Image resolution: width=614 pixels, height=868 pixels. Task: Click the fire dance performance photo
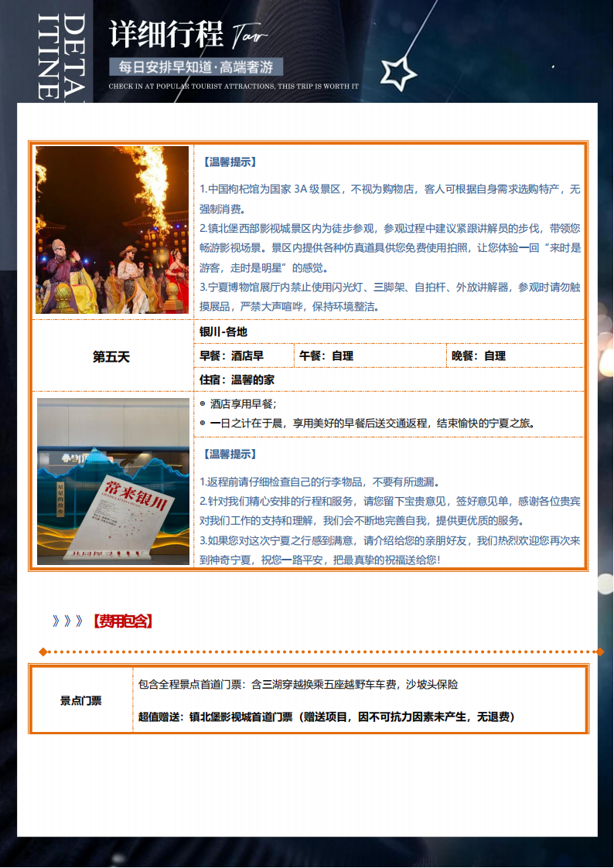(x=112, y=230)
